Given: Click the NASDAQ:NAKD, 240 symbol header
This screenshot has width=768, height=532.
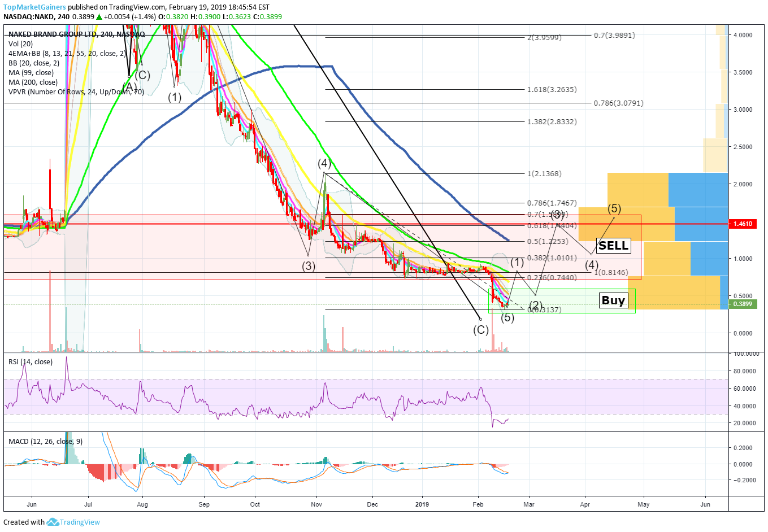Looking at the screenshot, I should point(37,17).
